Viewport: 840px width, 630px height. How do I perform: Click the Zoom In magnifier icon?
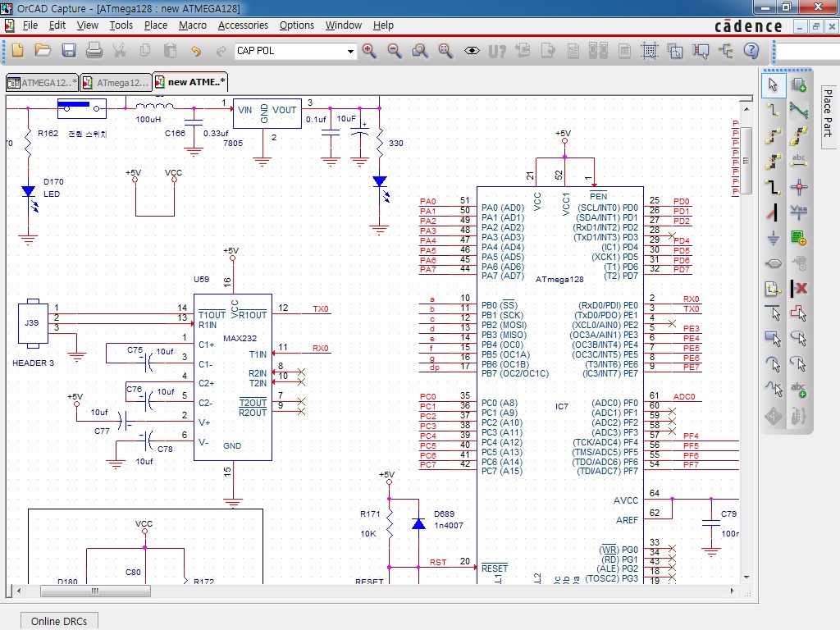pos(369,50)
